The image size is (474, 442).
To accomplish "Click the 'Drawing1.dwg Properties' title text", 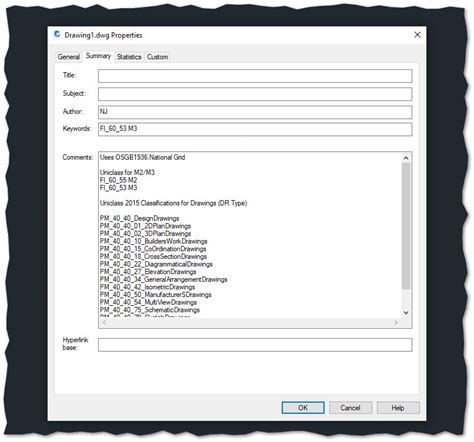I will [x=103, y=35].
